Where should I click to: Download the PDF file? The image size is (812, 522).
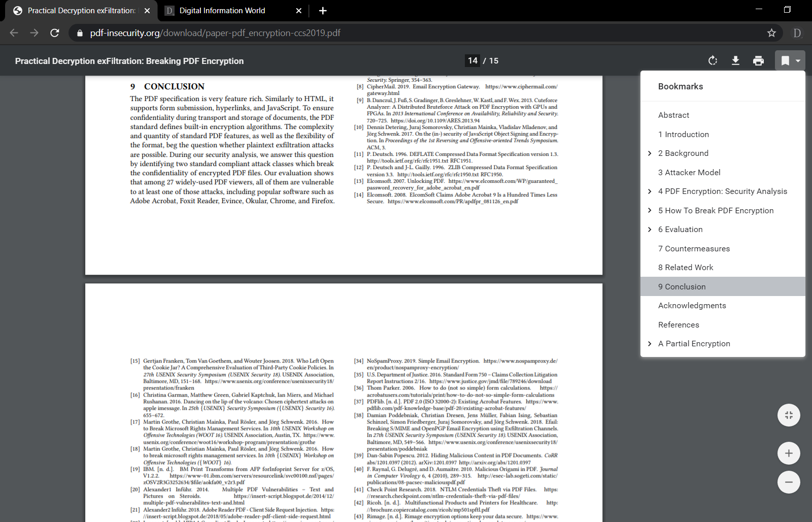[735, 60]
